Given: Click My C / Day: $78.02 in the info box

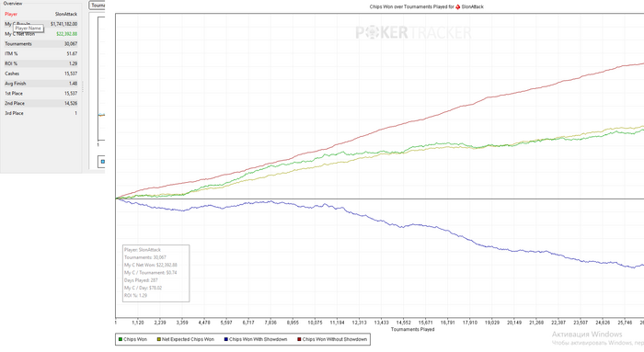Looking at the screenshot, I should tap(143, 288).
